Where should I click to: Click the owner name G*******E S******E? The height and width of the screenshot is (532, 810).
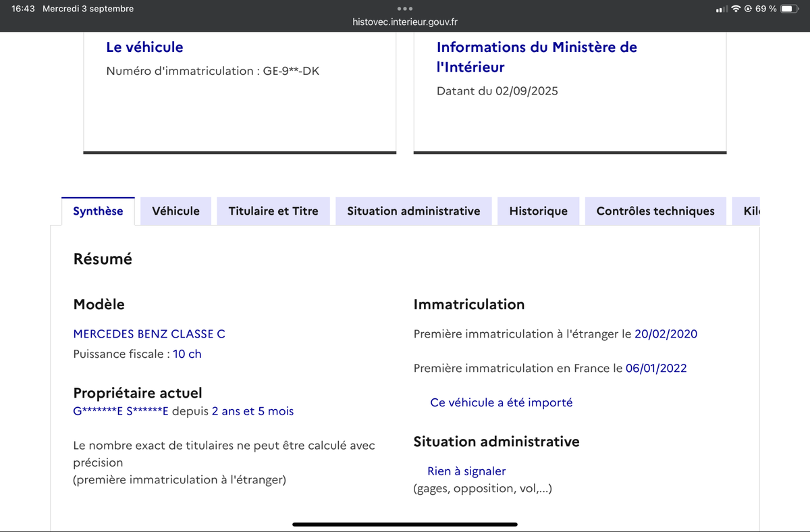click(x=121, y=411)
